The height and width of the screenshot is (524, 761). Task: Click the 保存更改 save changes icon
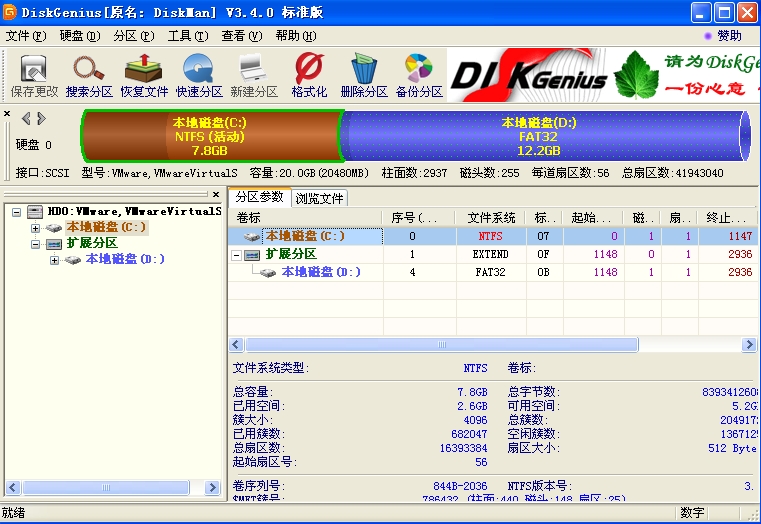click(x=34, y=75)
